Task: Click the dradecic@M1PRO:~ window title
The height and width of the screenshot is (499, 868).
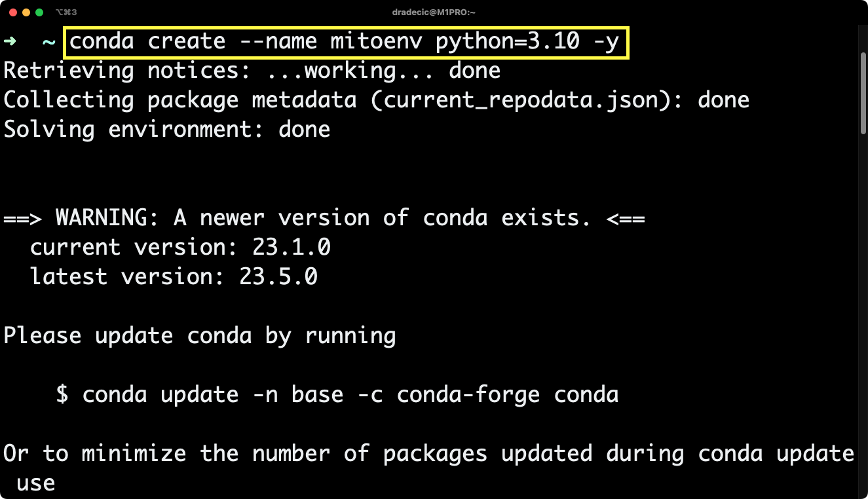Action: click(434, 11)
